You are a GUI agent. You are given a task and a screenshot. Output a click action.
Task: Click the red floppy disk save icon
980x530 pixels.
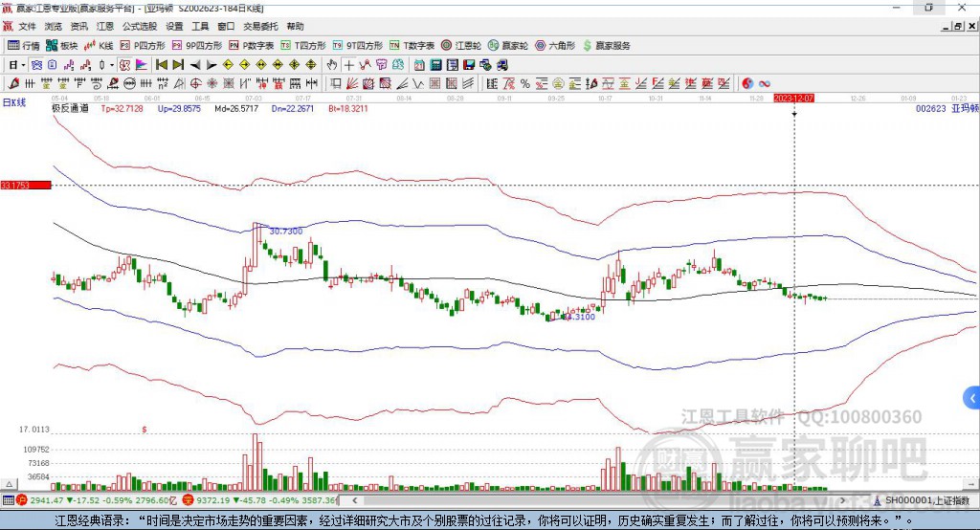click(469, 65)
